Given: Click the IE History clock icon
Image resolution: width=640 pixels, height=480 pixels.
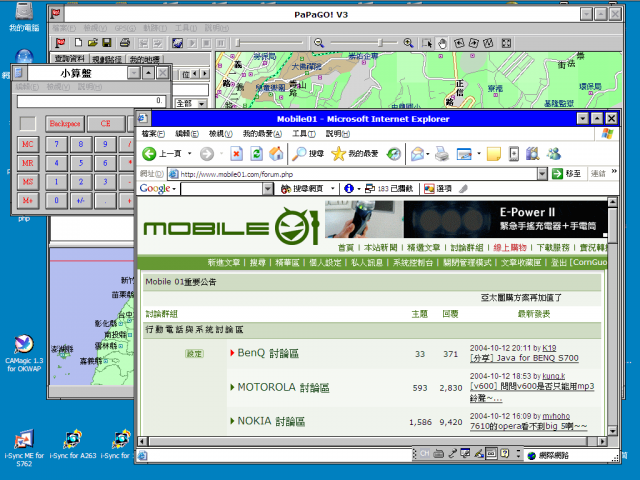Looking at the screenshot, I should tap(394, 154).
